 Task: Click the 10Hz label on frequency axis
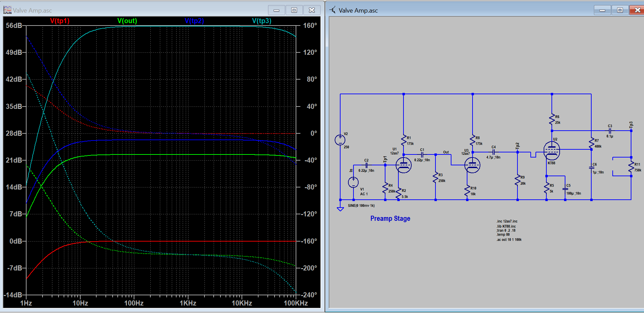click(80, 303)
